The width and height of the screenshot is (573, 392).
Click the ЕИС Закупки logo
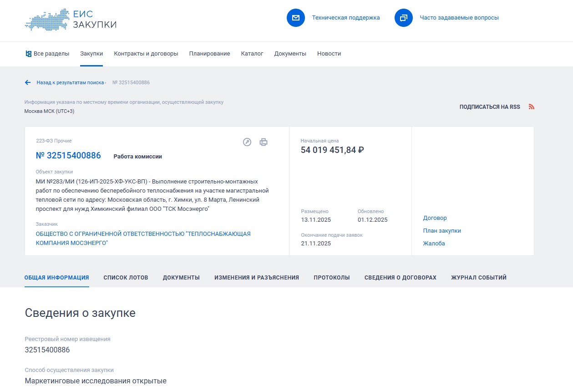71,20
